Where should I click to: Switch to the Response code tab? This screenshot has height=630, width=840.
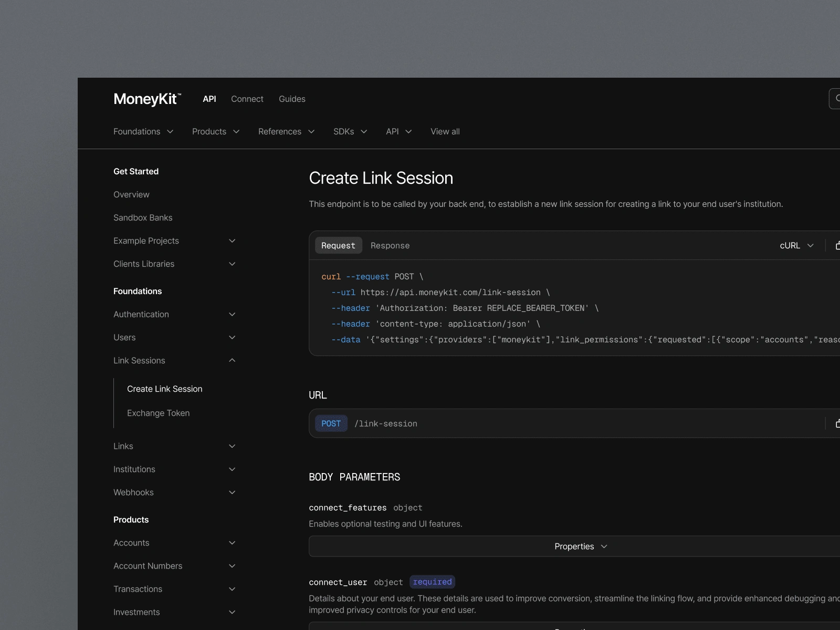(x=390, y=245)
